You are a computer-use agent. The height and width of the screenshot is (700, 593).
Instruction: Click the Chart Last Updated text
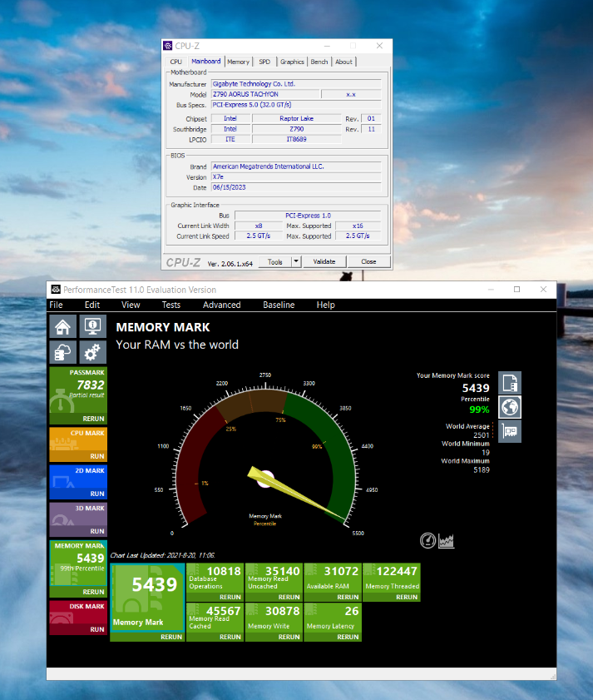tap(162, 555)
